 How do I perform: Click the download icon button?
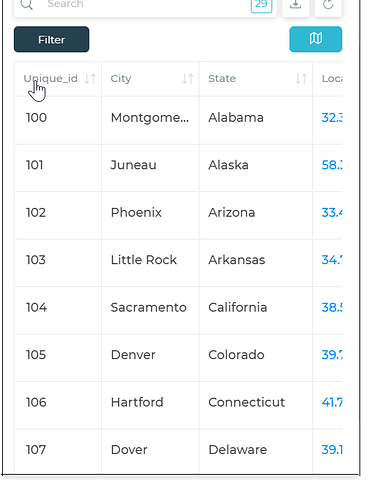[x=295, y=5]
